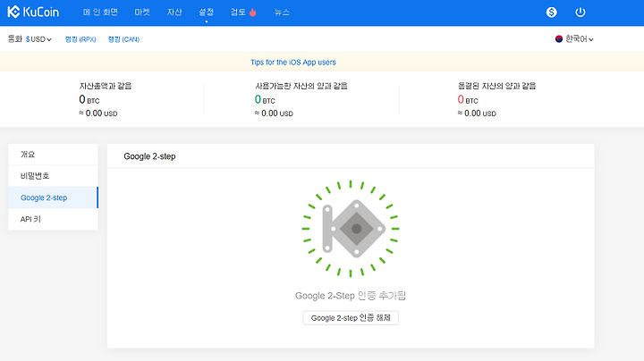
Task: Click the KuCoin logo
Action: (33, 12)
